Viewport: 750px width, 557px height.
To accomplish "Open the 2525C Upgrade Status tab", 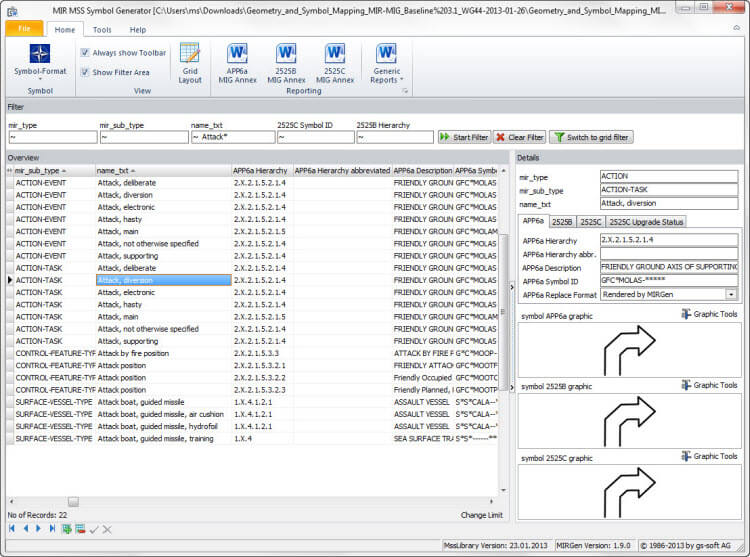I will click(x=646, y=222).
